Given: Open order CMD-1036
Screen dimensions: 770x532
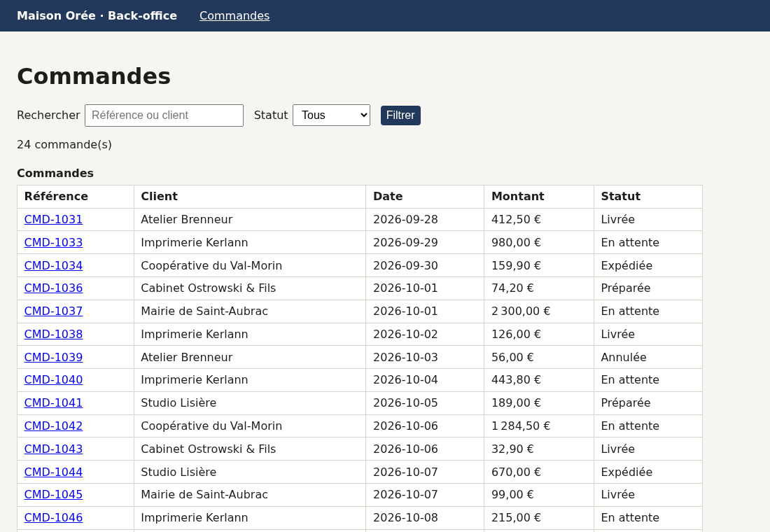Looking at the screenshot, I should (x=53, y=288).
